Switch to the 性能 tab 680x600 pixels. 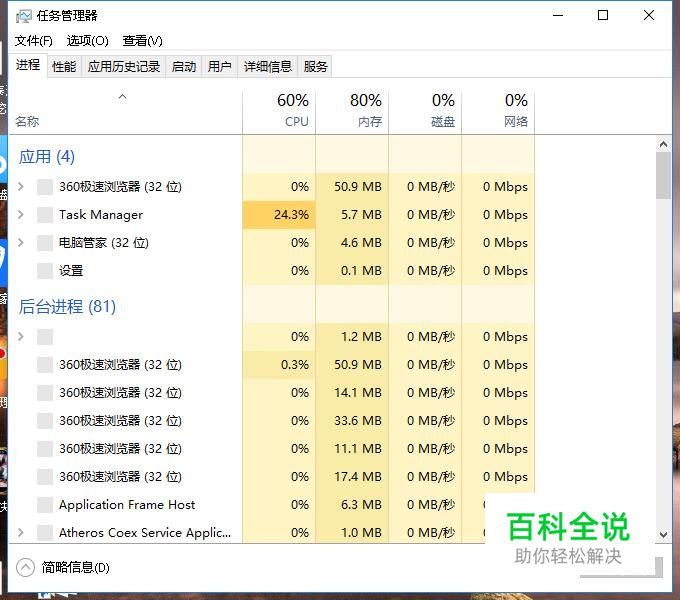click(x=64, y=67)
